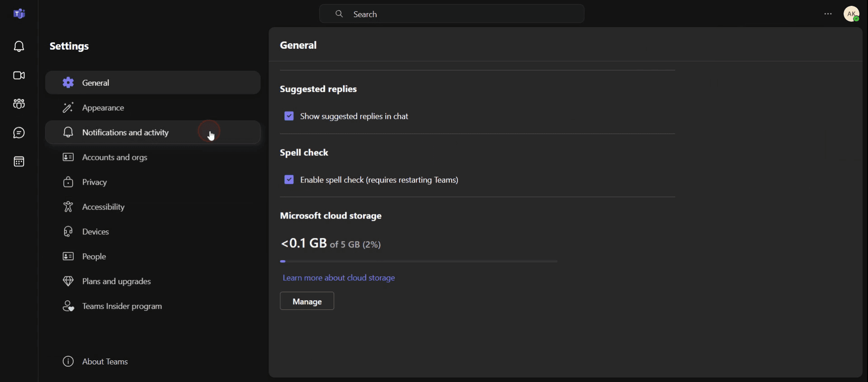Click the "Suggested replies" heading

(x=319, y=89)
